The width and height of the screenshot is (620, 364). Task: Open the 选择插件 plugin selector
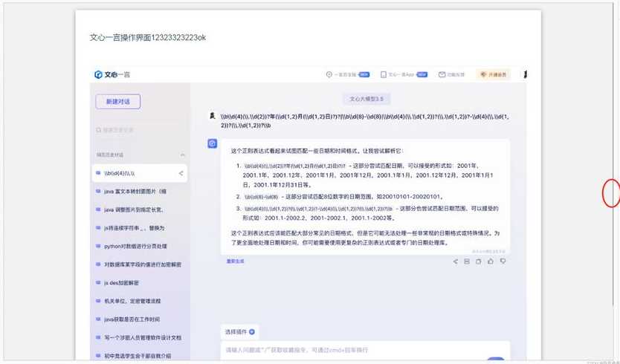pyautogui.click(x=239, y=332)
